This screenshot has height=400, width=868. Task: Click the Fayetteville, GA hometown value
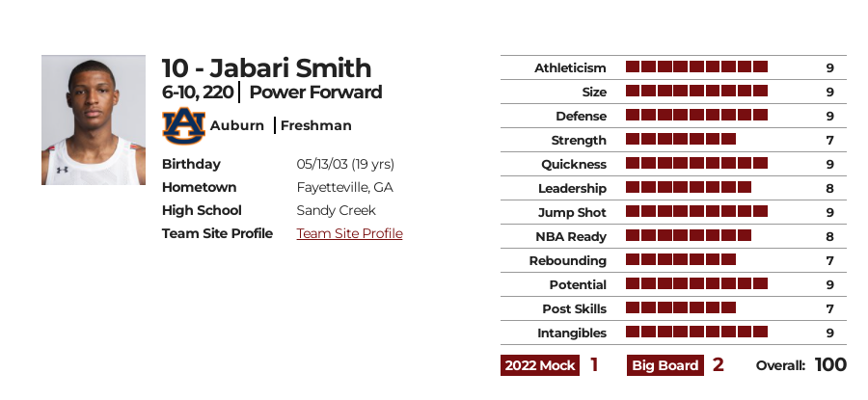point(345,188)
